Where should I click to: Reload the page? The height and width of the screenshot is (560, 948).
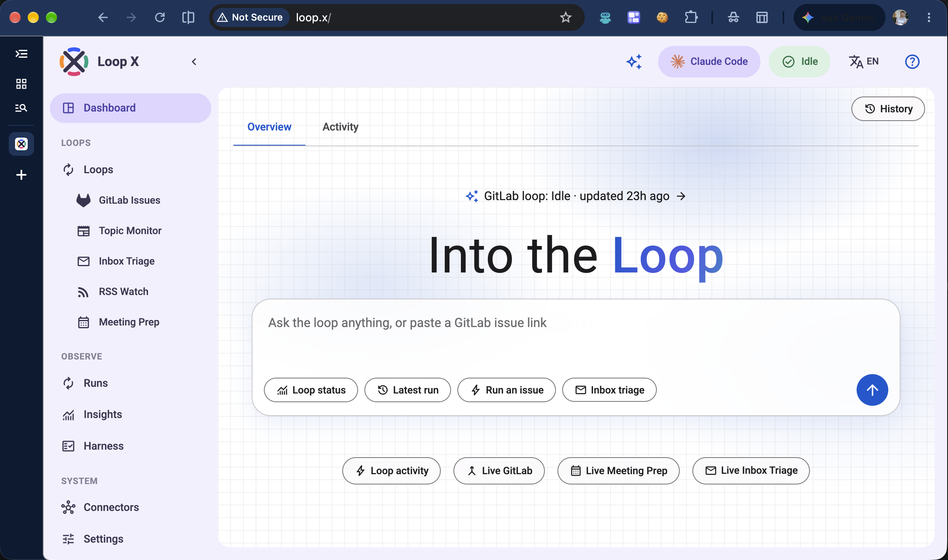point(160,17)
